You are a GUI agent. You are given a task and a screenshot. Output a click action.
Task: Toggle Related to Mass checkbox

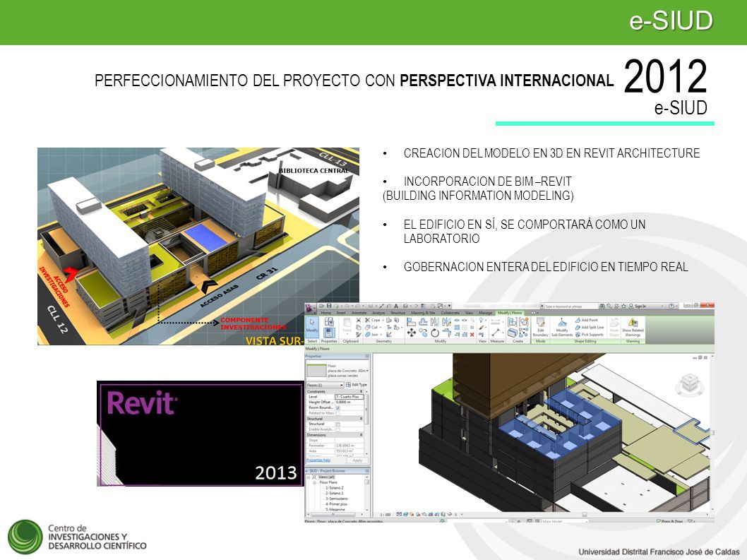337,413
